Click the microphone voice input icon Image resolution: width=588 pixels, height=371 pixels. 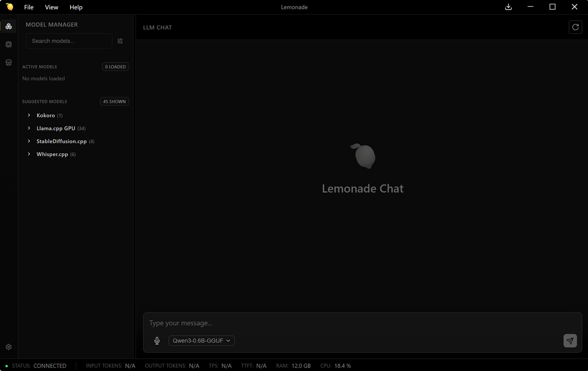(x=157, y=341)
